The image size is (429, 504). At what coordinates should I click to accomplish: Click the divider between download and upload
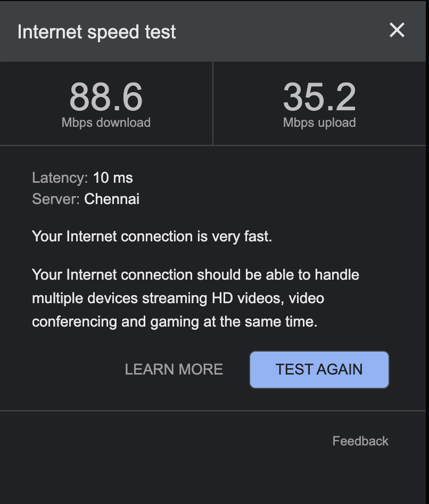pos(213,103)
